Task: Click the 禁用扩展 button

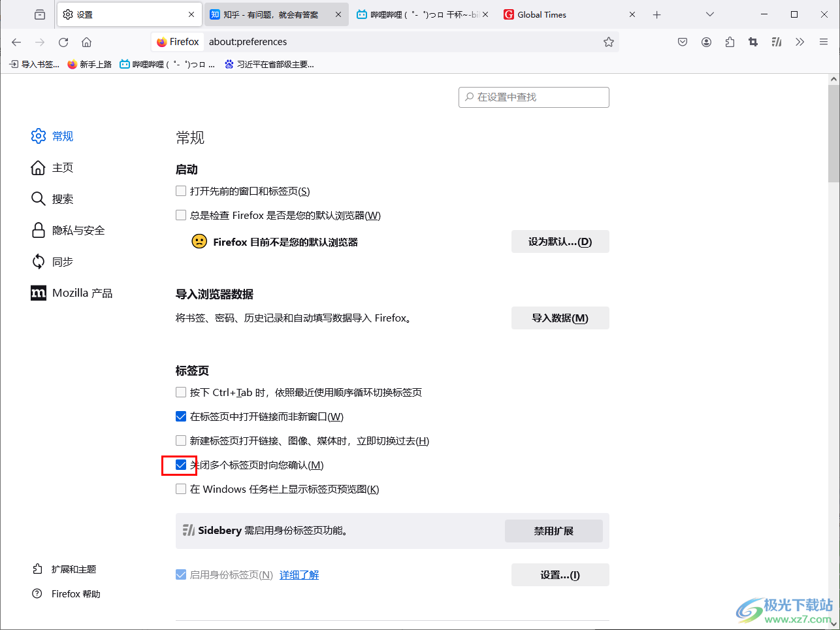Action: pos(554,531)
